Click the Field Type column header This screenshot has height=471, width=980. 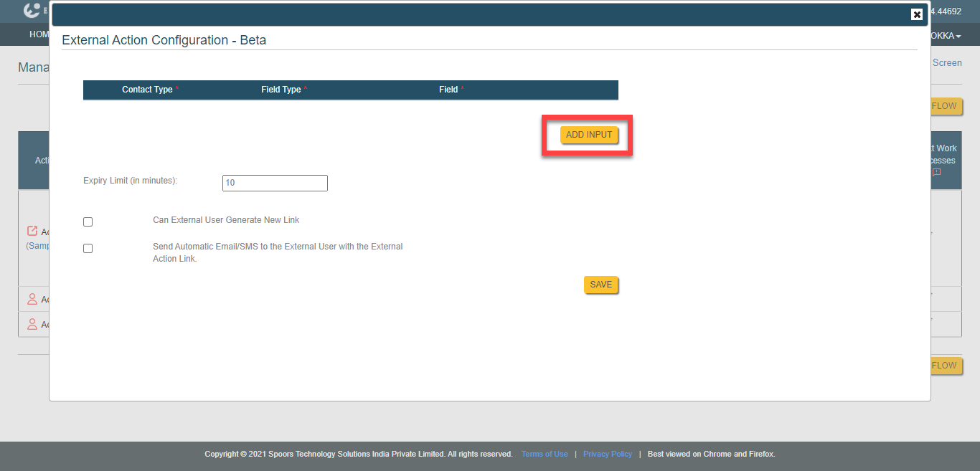(281, 90)
